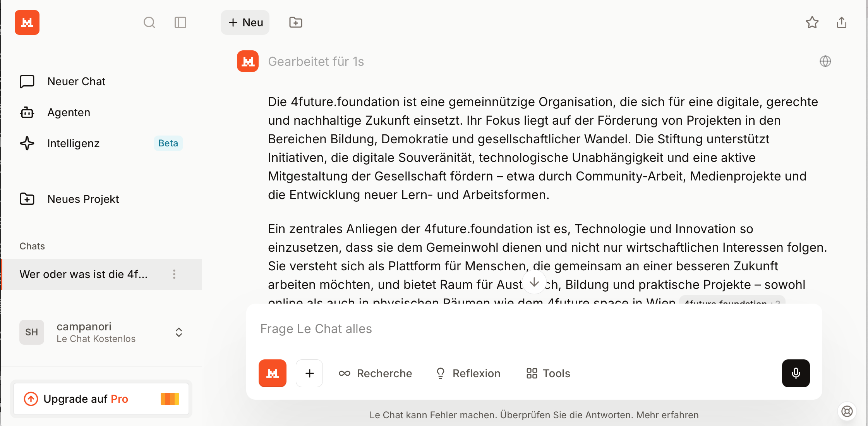868x426 pixels.
Task: Open Agenten in the sidebar
Action: coord(69,112)
